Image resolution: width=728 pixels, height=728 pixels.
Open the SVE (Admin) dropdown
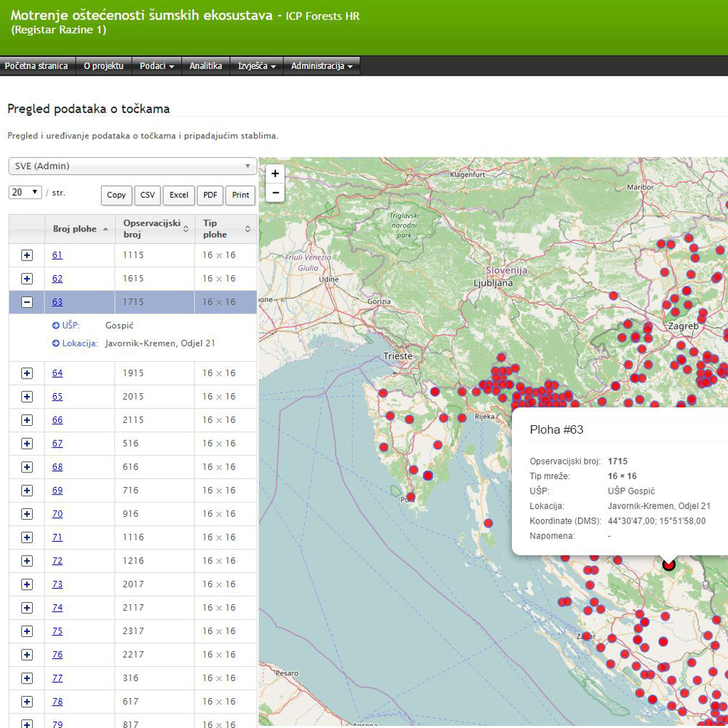click(x=132, y=166)
